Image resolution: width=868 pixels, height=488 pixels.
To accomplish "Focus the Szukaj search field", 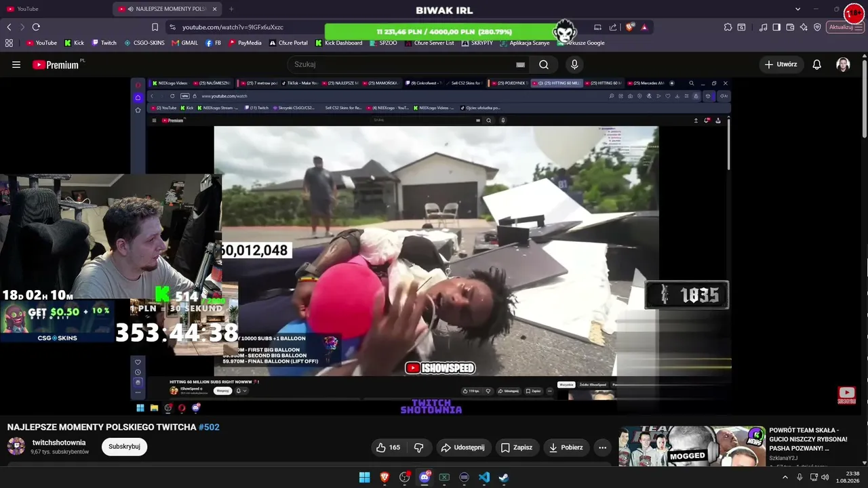I will click(x=404, y=64).
